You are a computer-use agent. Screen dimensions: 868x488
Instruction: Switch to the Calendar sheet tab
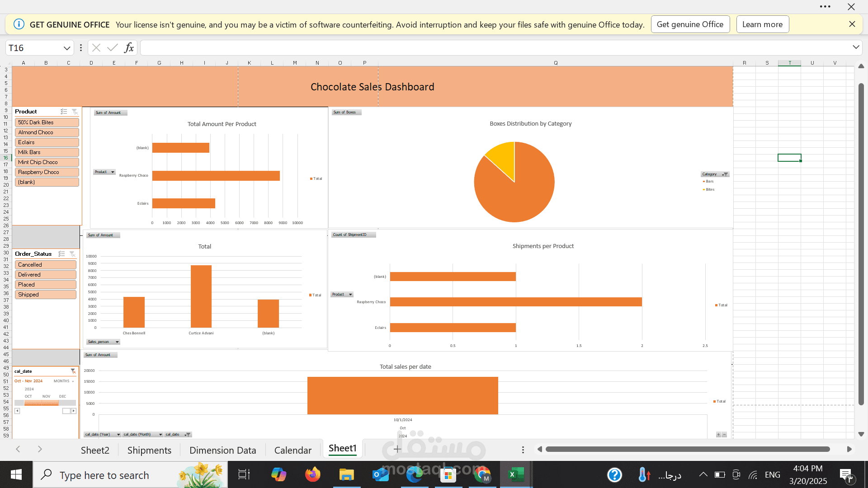coord(292,450)
